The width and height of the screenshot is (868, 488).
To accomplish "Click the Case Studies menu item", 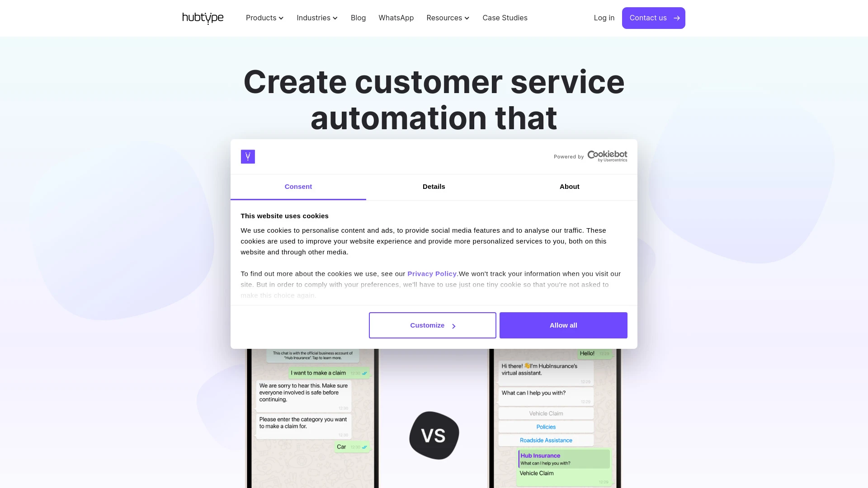I will coord(505,18).
